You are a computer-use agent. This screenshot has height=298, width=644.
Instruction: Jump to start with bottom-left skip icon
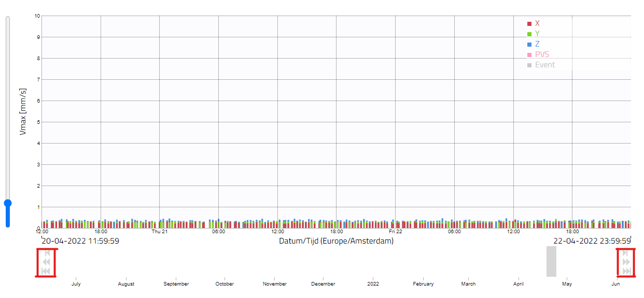[x=46, y=271]
